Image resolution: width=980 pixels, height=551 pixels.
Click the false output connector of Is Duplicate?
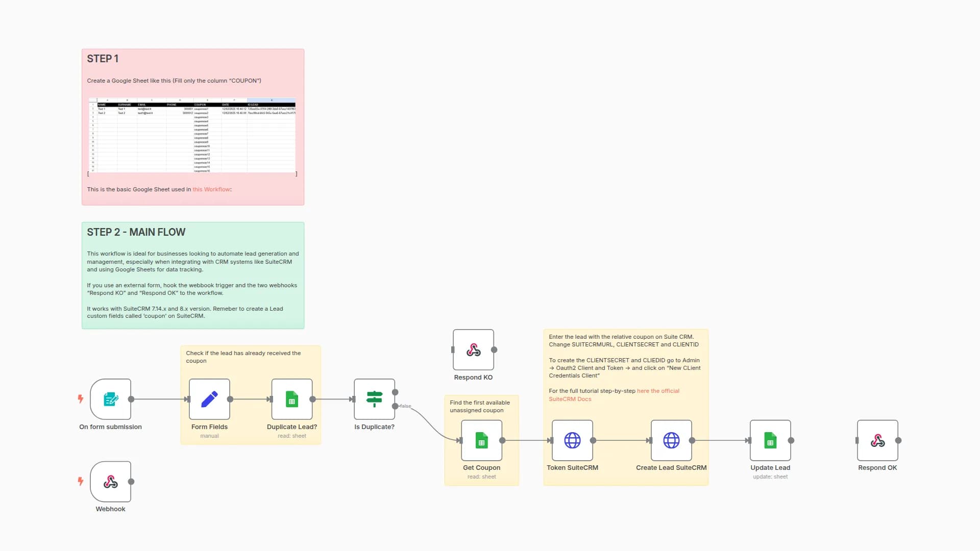[395, 406]
